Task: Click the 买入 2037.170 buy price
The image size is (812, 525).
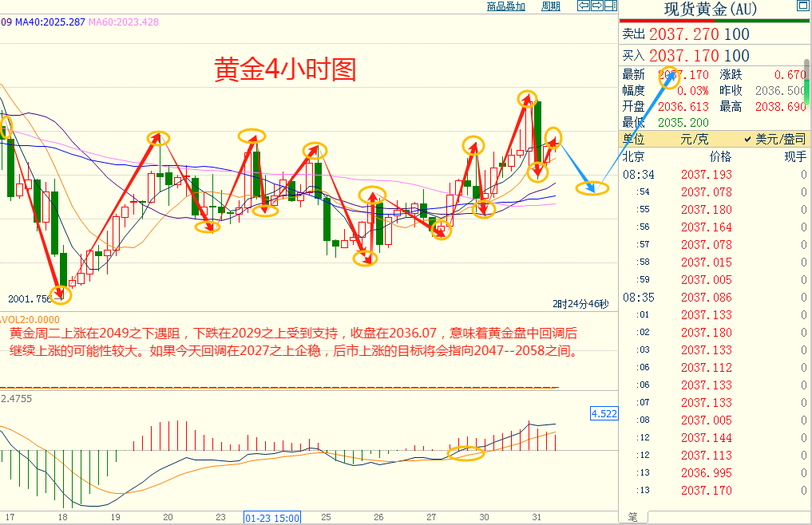Action: [x=686, y=55]
